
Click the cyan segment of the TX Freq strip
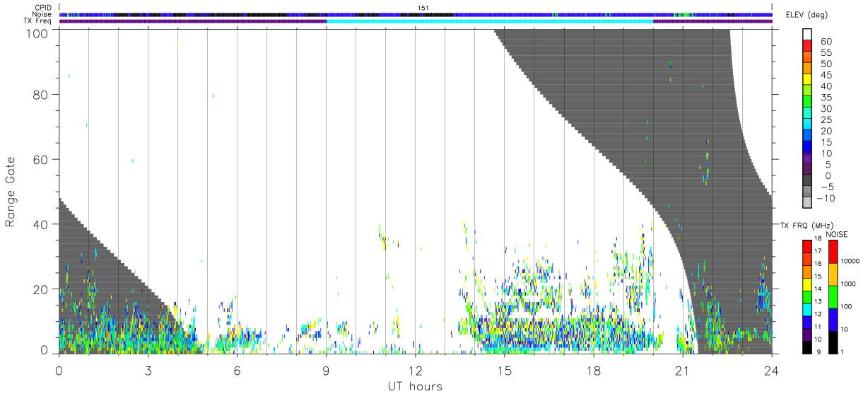pyautogui.click(x=490, y=21)
